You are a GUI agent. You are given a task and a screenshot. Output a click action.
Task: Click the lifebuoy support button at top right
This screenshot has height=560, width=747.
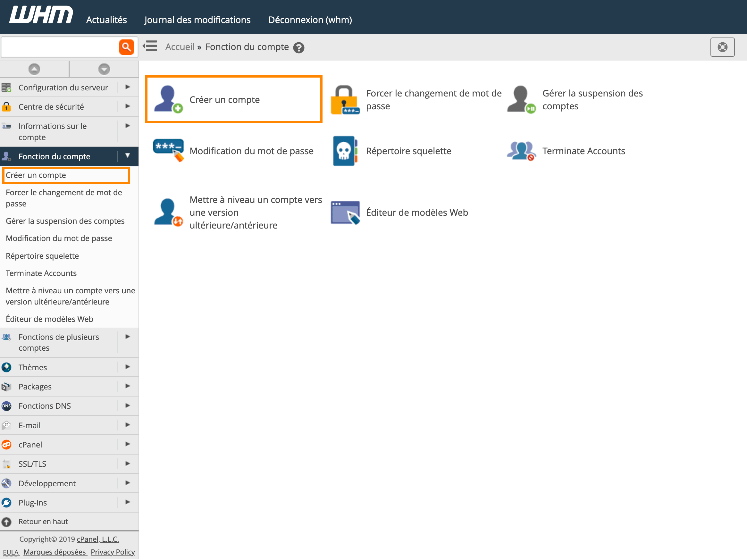pos(722,47)
